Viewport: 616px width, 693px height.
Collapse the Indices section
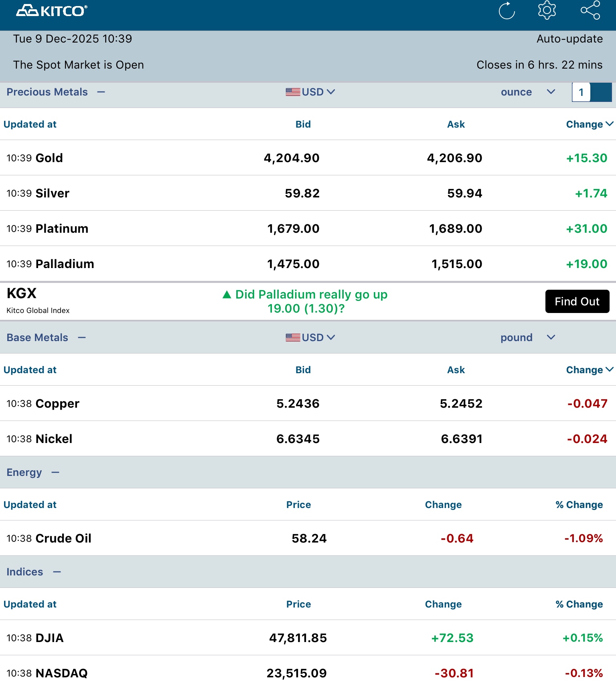57,572
